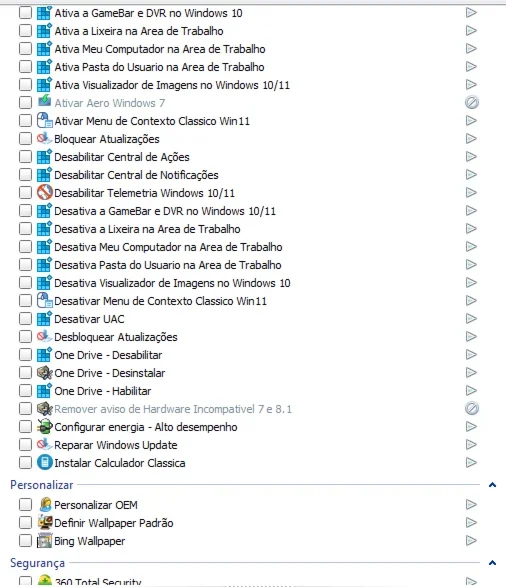Click the Reparar Windows Update icon
This screenshot has width=506, height=587.
click(x=44, y=445)
